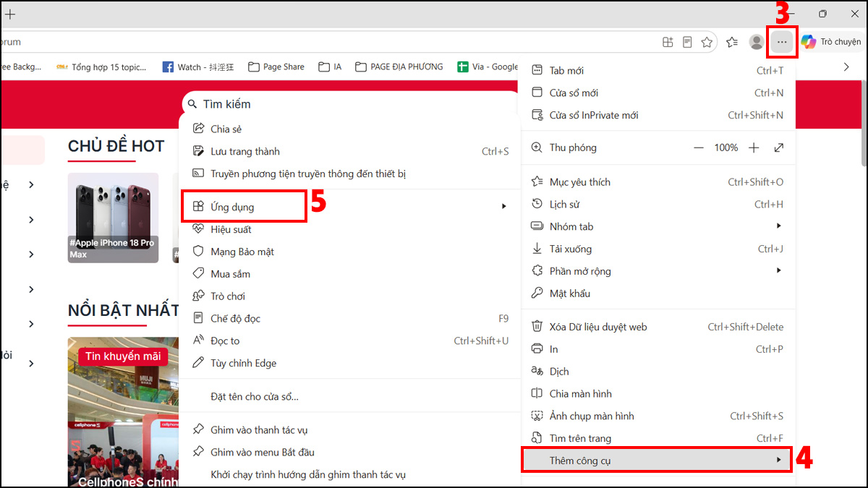The image size is (868, 488).
Task: Open Tùy chỉnh Edge option
Action: [350, 363]
